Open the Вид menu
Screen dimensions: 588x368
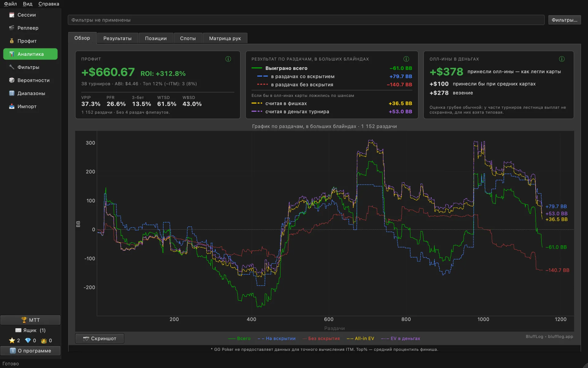(x=28, y=4)
